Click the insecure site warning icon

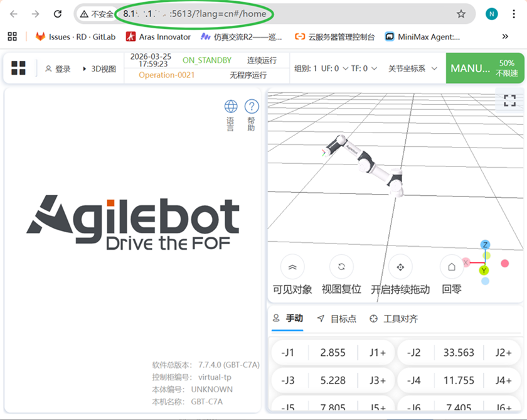[x=84, y=14]
